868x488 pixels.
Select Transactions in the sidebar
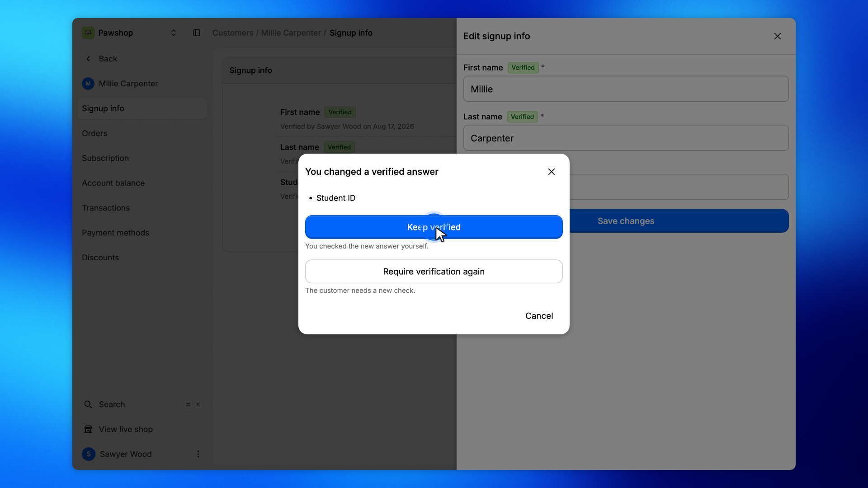point(142,208)
